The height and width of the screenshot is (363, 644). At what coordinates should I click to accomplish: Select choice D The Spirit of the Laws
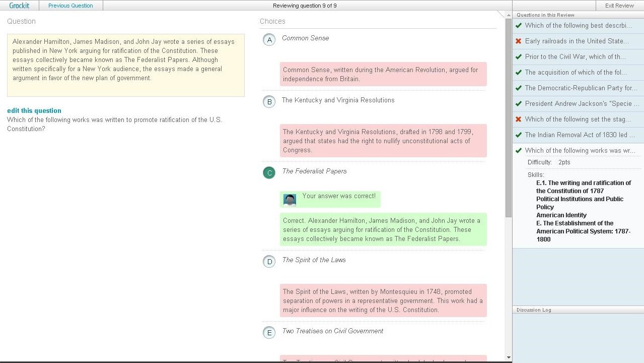tap(269, 262)
